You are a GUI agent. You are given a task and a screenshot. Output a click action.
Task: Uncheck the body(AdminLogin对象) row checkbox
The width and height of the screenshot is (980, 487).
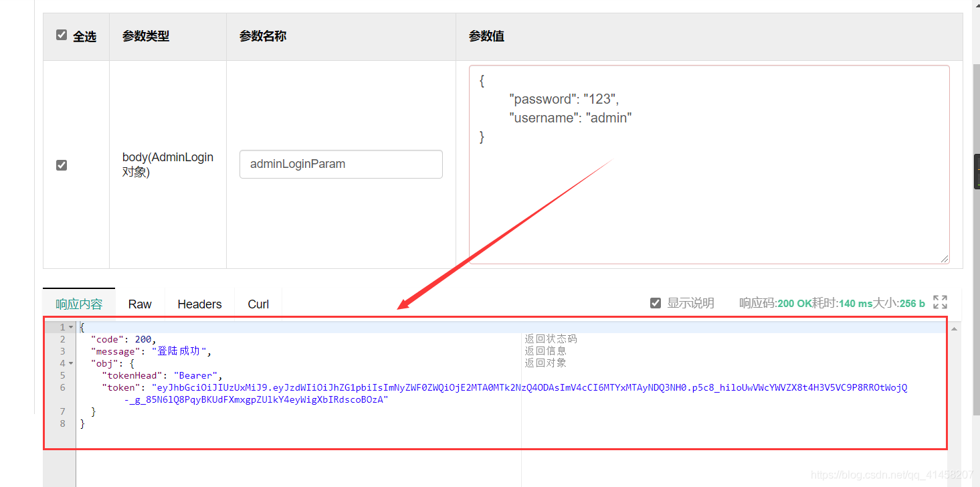(x=62, y=165)
